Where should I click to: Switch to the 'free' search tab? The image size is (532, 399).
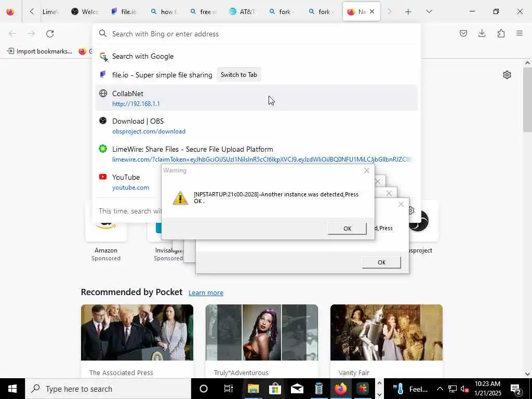click(x=203, y=12)
